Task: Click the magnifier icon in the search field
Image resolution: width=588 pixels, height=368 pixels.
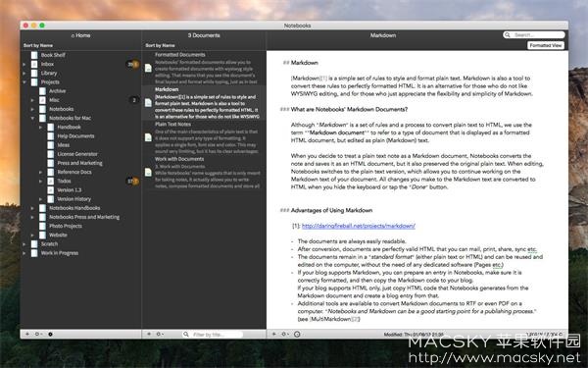Action: tap(508, 35)
